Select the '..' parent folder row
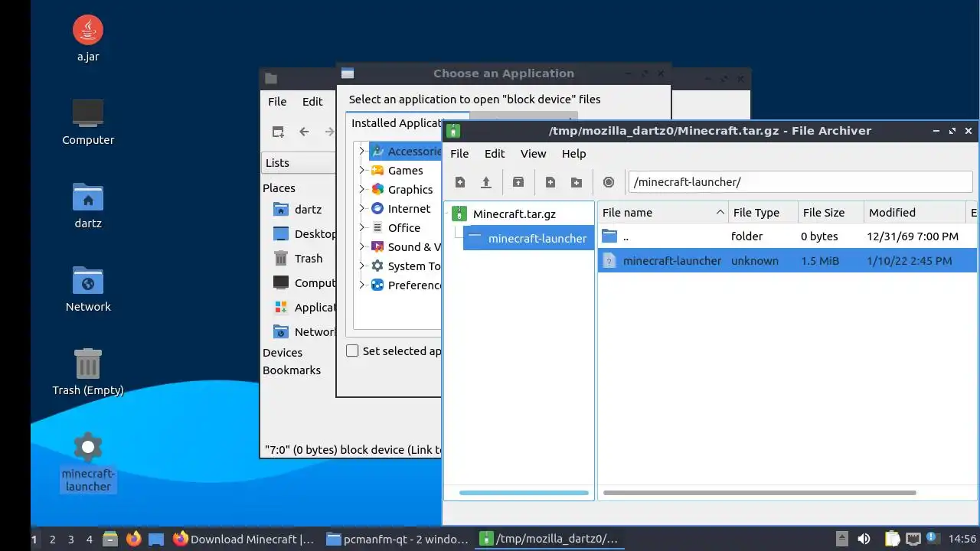Viewport: 980px width, 551px height. (787, 236)
